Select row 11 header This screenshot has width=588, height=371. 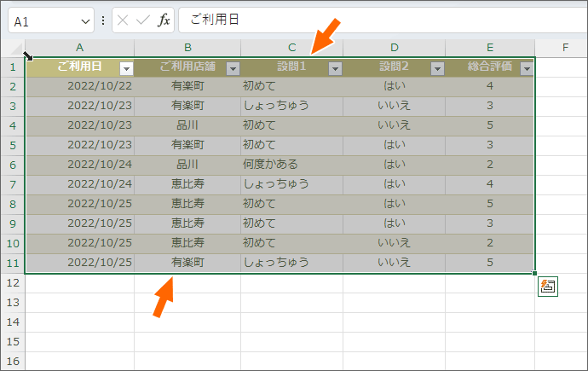13,263
